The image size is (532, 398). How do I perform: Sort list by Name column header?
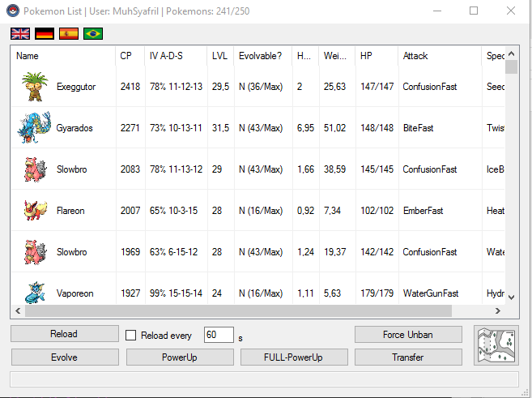[63, 56]
